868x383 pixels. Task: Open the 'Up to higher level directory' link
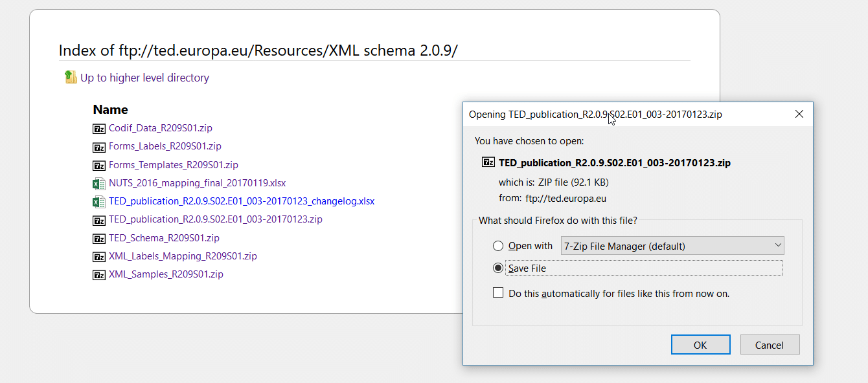pos(144,78)
